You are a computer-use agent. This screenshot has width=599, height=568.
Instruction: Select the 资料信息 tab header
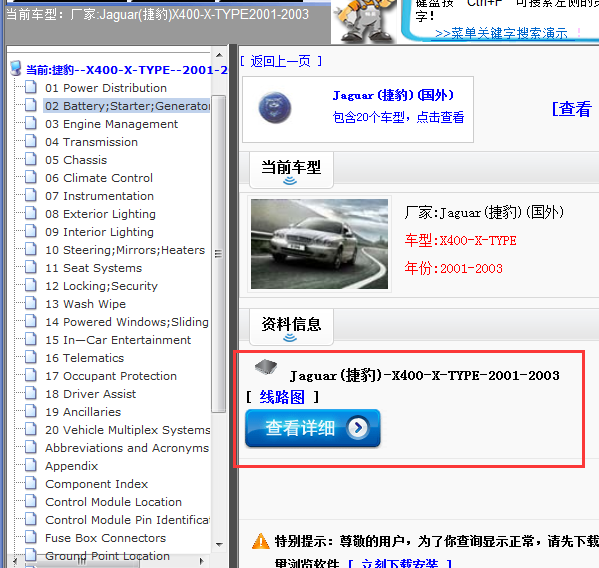[x=291, y=326]
